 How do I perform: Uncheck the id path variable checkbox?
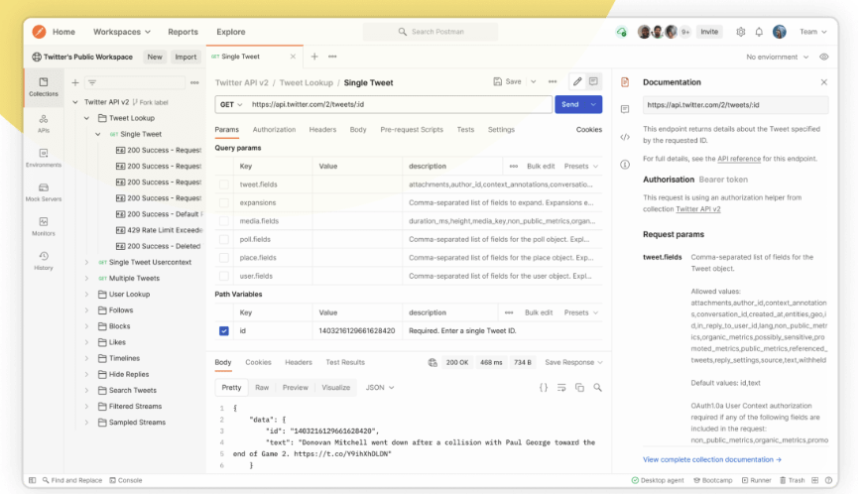point(224,330)
